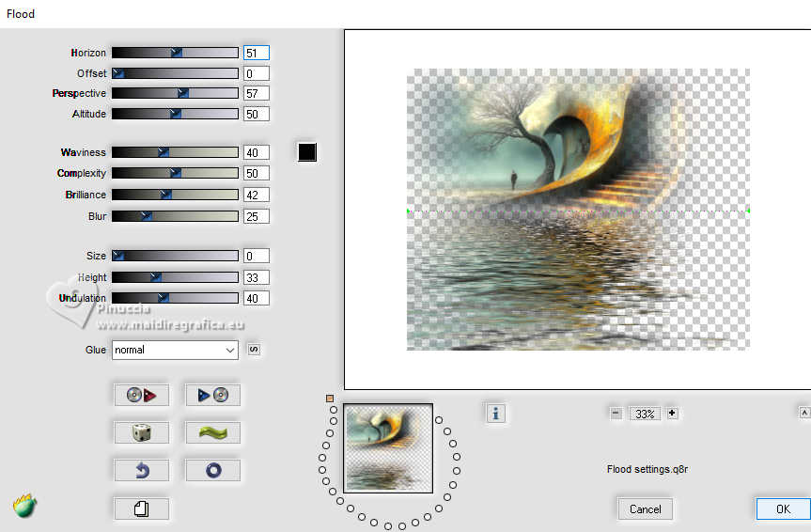Click the green wave button

[x=212, y=432]
